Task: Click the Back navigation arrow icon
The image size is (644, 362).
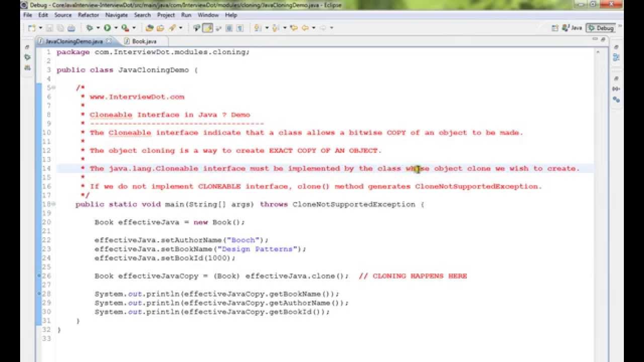Action: (x=305, y=28)
